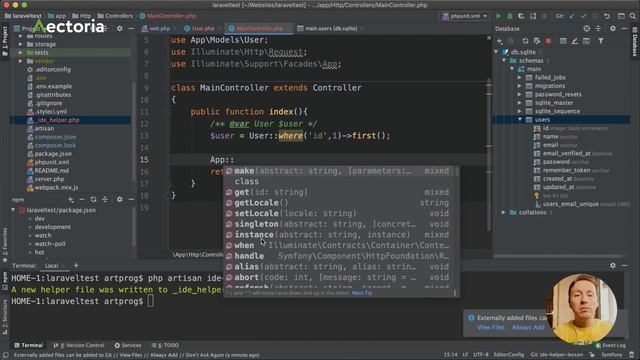Open table editor icon in Database toolbar
Image resolution: width=640 pixels, height=360 pixels.
pos(563,41)
